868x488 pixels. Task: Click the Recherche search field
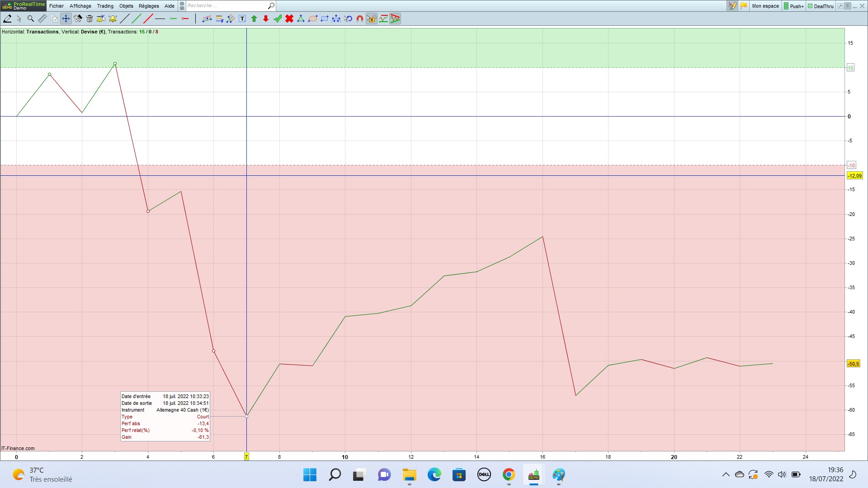(x=226, y=6)
